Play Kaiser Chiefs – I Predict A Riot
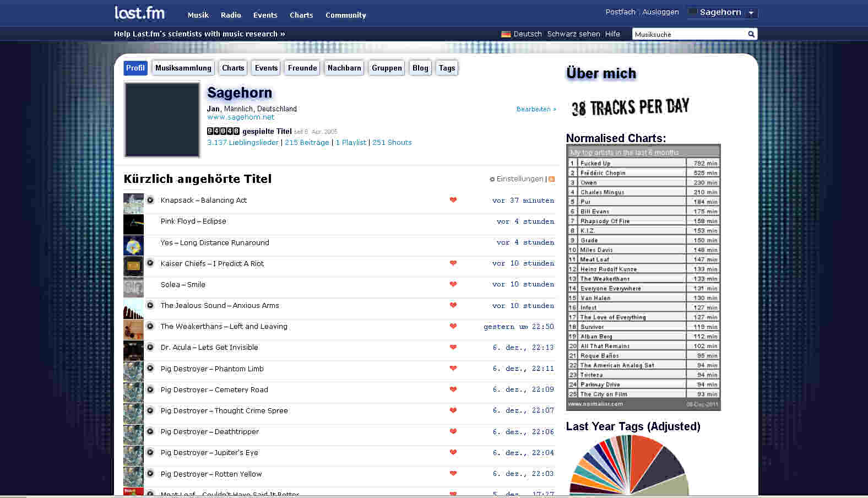The width and height of the screenshot is (868, 498). click(x=150, y=263)
